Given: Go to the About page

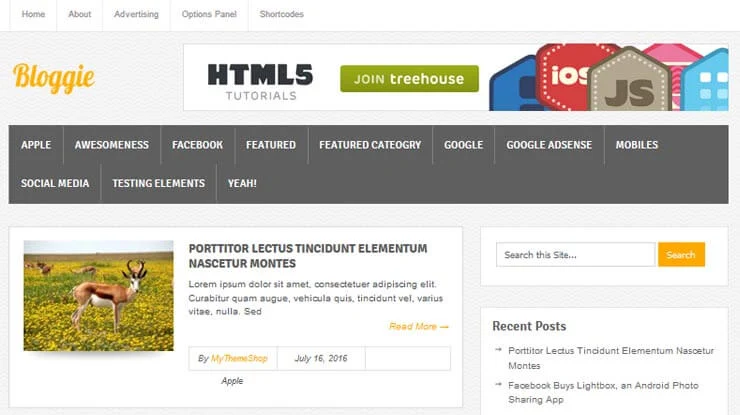Looking at the screenshot, I should [79, 14].
